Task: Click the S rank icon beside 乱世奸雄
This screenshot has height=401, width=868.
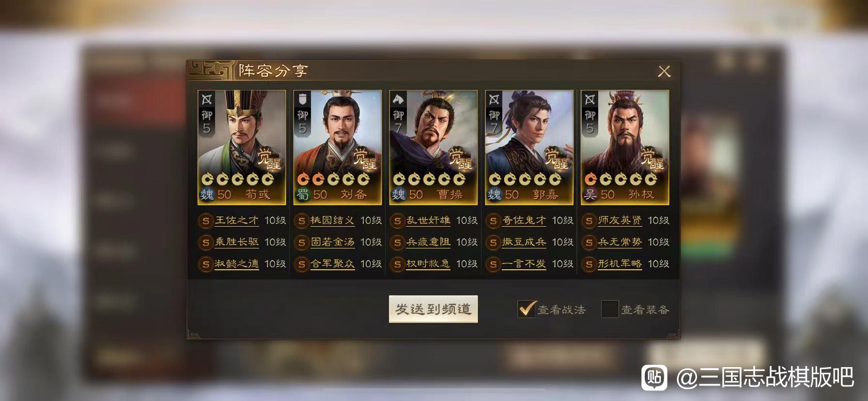Action: coord(397,221)
